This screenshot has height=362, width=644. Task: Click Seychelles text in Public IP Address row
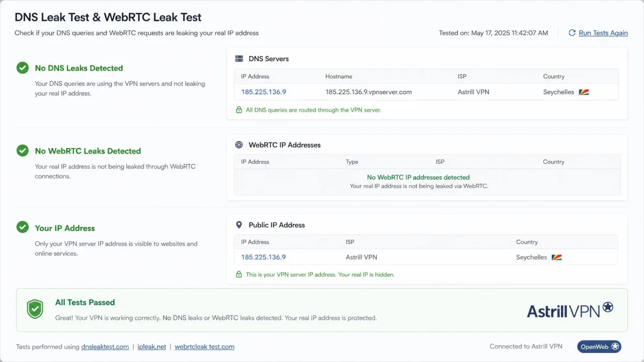pos(532,257)
